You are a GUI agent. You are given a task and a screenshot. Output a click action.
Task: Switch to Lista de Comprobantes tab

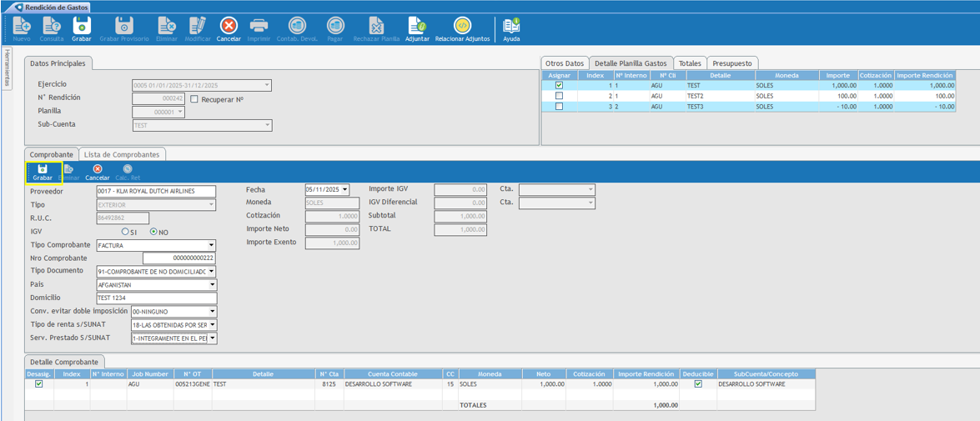point(122,154)
